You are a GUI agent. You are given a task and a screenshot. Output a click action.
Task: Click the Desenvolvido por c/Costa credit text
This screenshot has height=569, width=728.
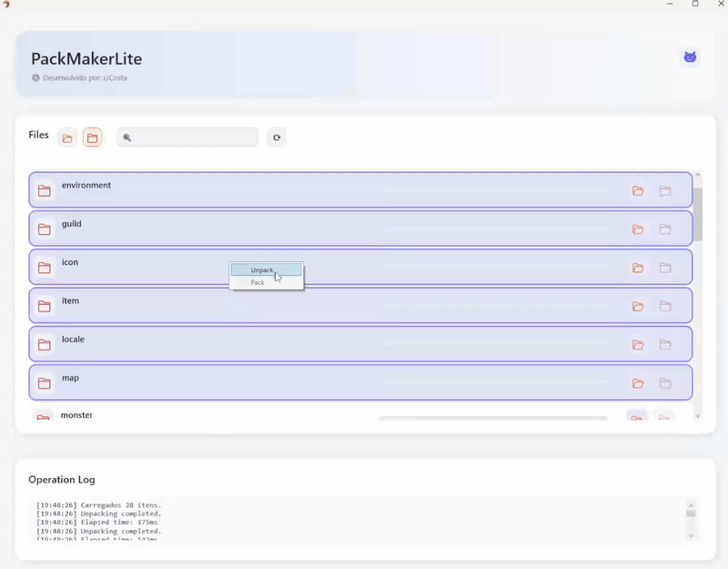[83, 78]
